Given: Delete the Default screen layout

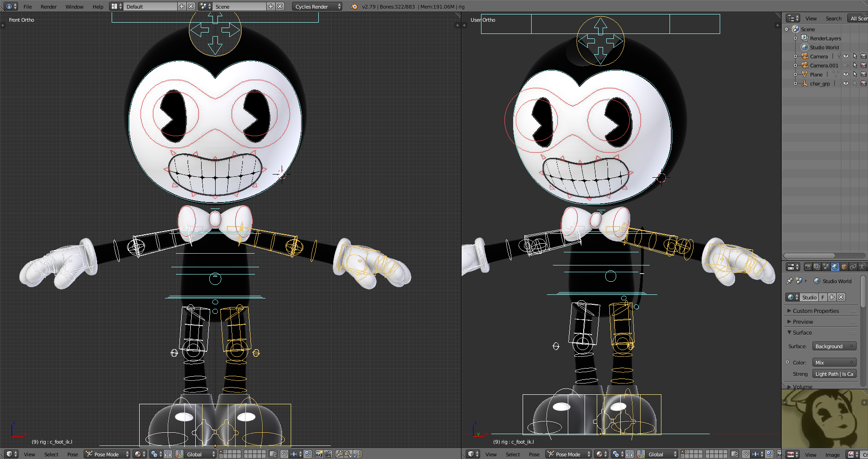Looking at the screenshot, I should click(x=191, y=6).
